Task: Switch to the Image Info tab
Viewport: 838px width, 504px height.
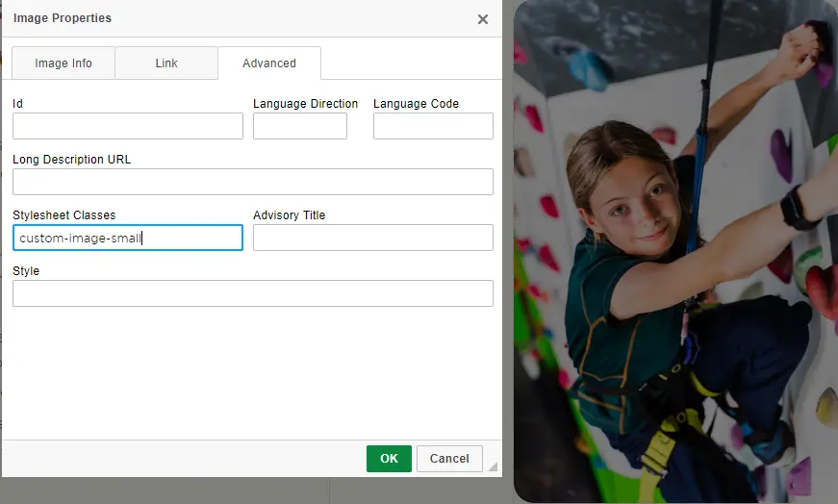Action: click(x=63, y=63)
